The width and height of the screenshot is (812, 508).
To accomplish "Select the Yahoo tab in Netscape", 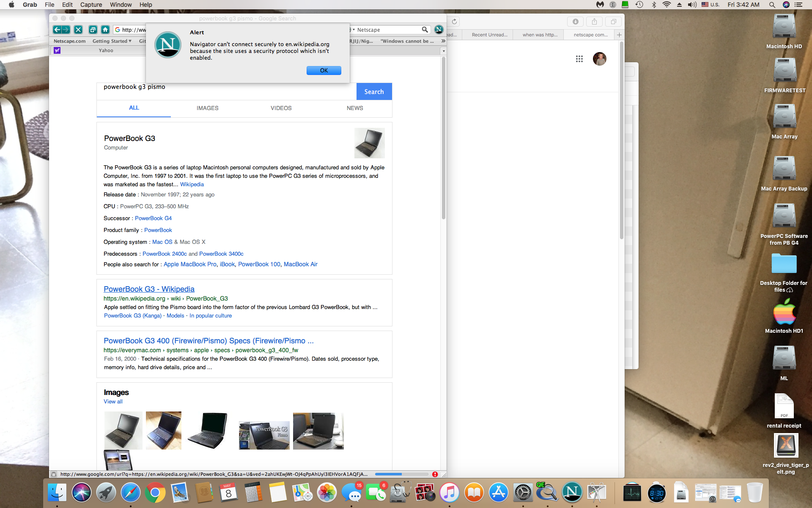I will coord(99,50).
